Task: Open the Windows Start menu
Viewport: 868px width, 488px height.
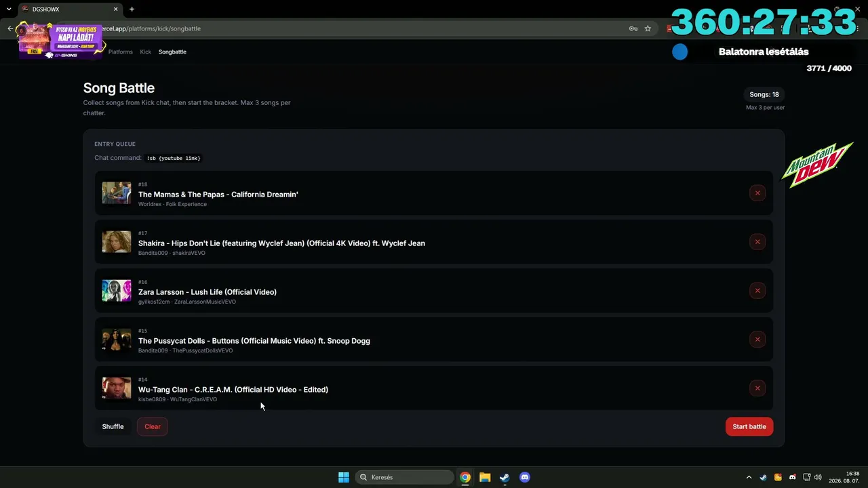Action: point(344,477)
